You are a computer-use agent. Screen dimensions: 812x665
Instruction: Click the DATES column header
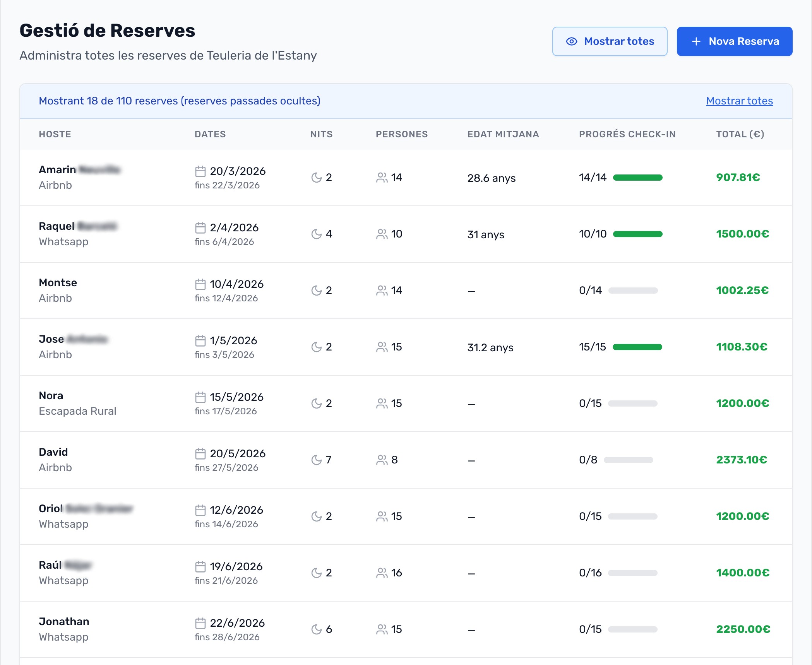(x=210, y=134)
